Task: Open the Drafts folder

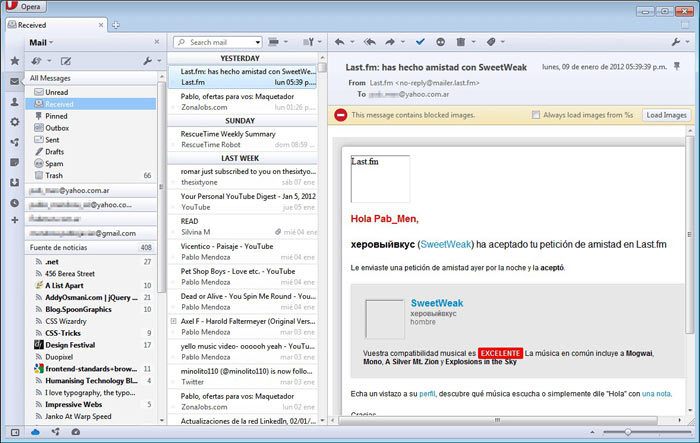Action: coord(91,151)
